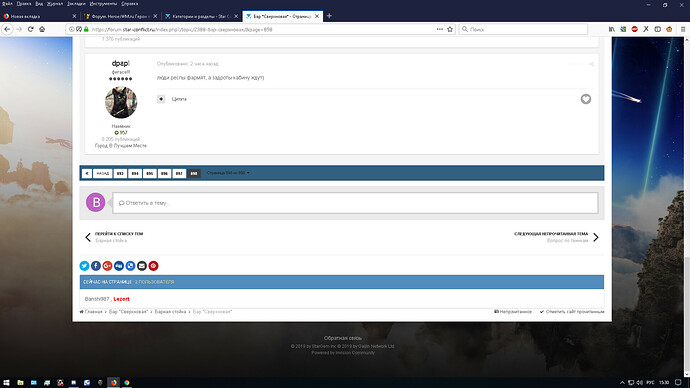Open the page actions three-dots menu in address bar
Viewport: 690px width, 388px height.
click(440, 29)
